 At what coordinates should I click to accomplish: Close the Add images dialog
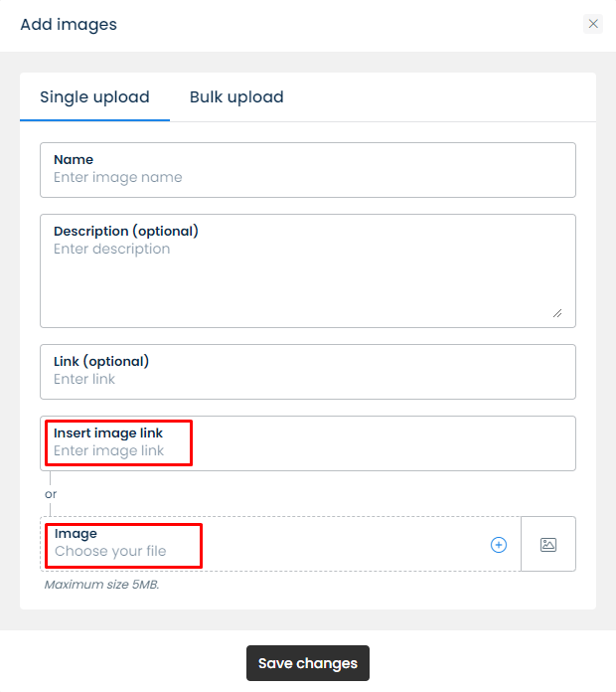click(593, 24)
